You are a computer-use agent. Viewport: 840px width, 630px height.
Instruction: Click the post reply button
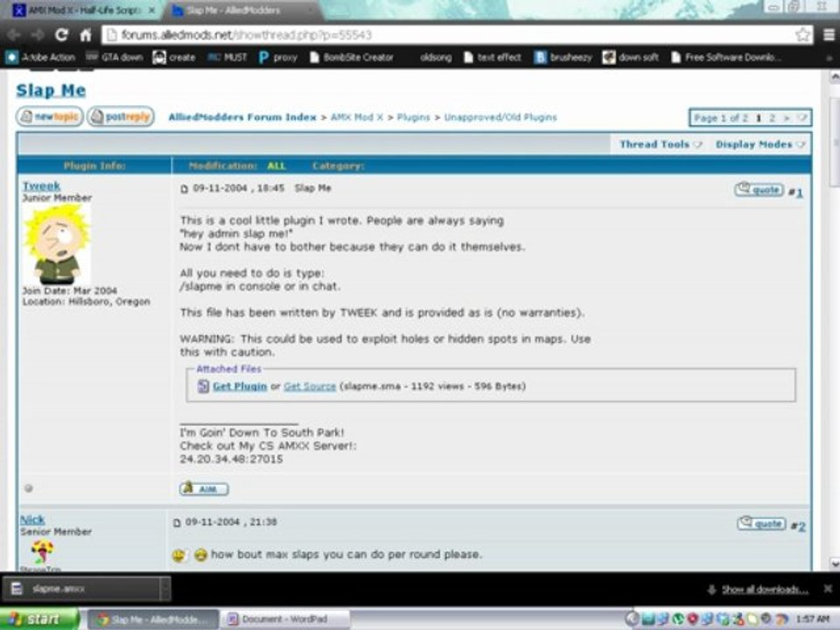(x=121, y=116)
